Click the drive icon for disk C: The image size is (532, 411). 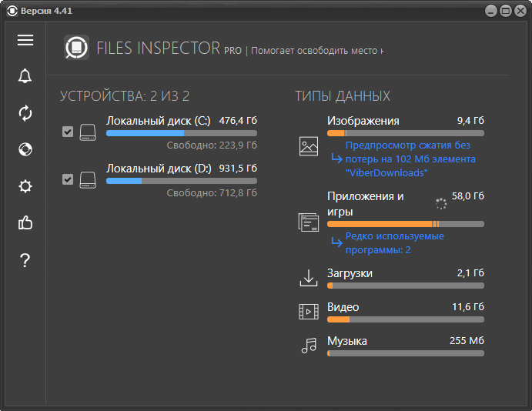tap(88, 132)
